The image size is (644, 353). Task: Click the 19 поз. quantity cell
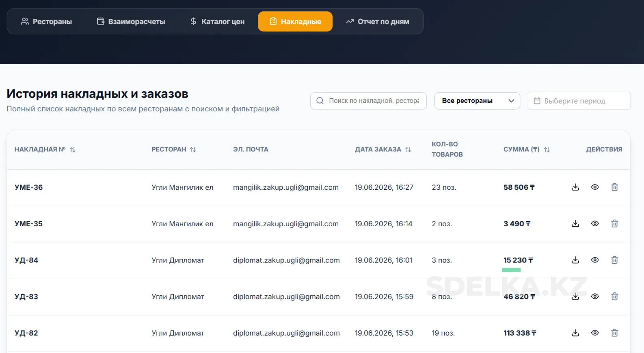tap(443, 333)
